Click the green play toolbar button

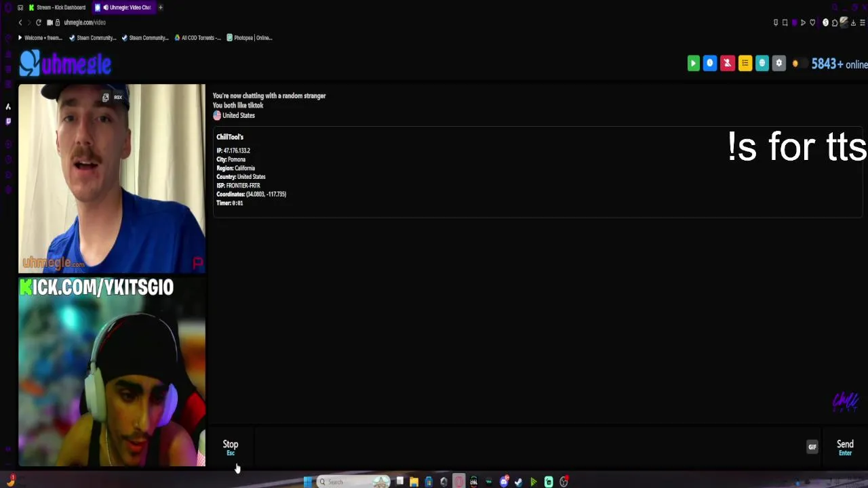tap(693, 63)
